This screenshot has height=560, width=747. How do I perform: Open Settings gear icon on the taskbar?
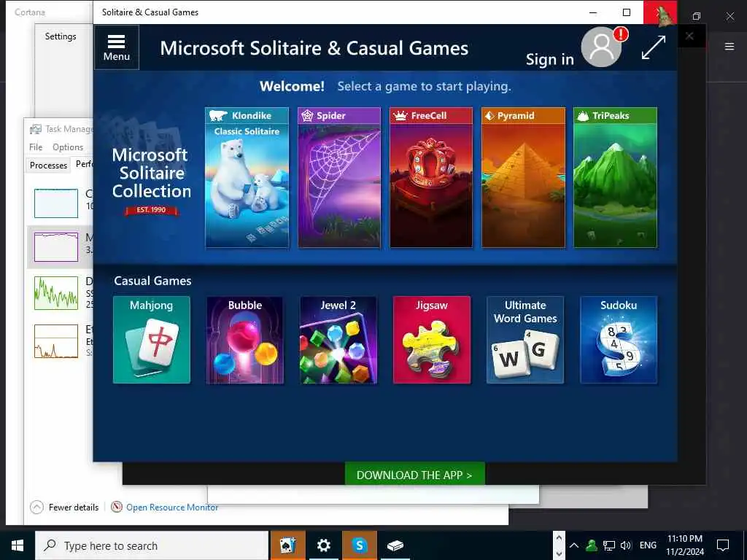pyautogui.click(x=323, y=545)
